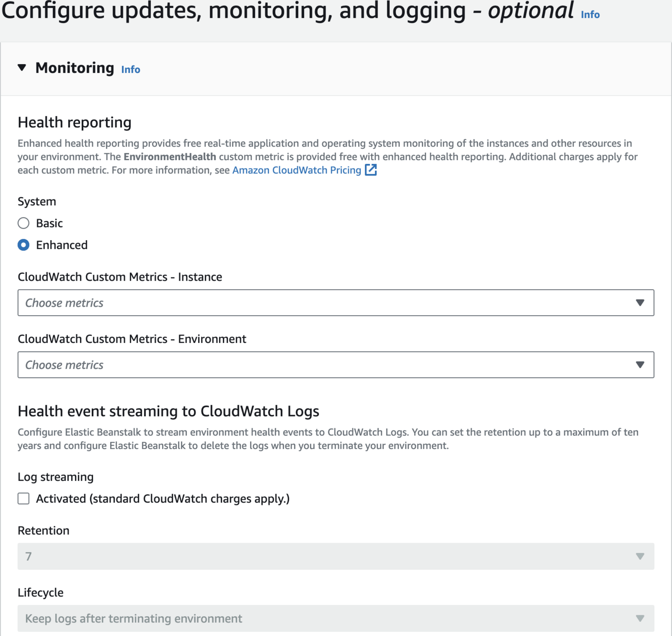Select the Enhanced health reporting radio button
This screenshot has width=672, height=636.
(24, 245)
